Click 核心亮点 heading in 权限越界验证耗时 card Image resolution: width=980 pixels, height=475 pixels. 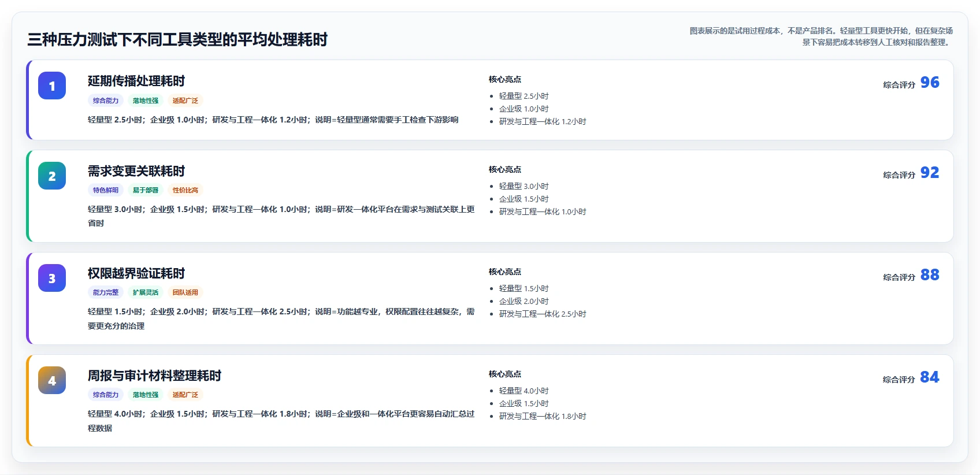[x=505, y=272]
